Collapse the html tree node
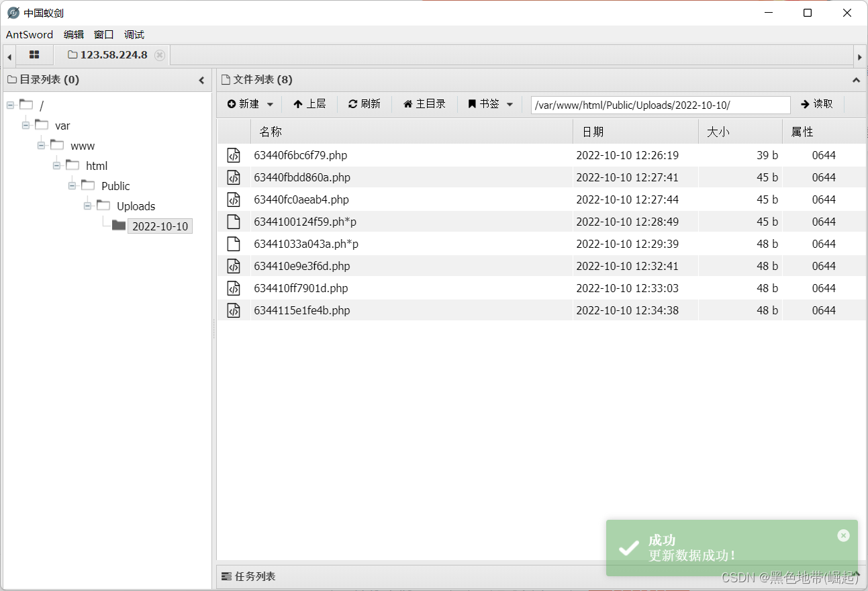This screenshot has height=591, width=868. click(56, 166)
